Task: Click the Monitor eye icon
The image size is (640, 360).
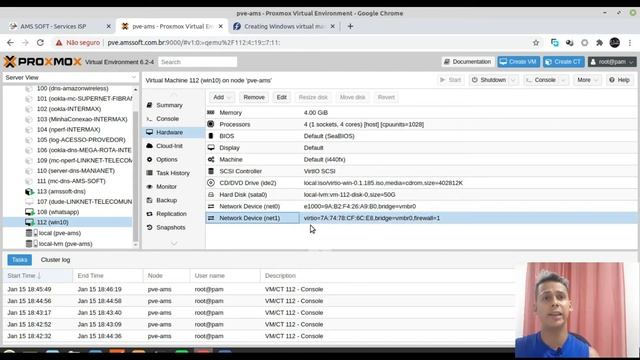Action: [x=149, y=187]
